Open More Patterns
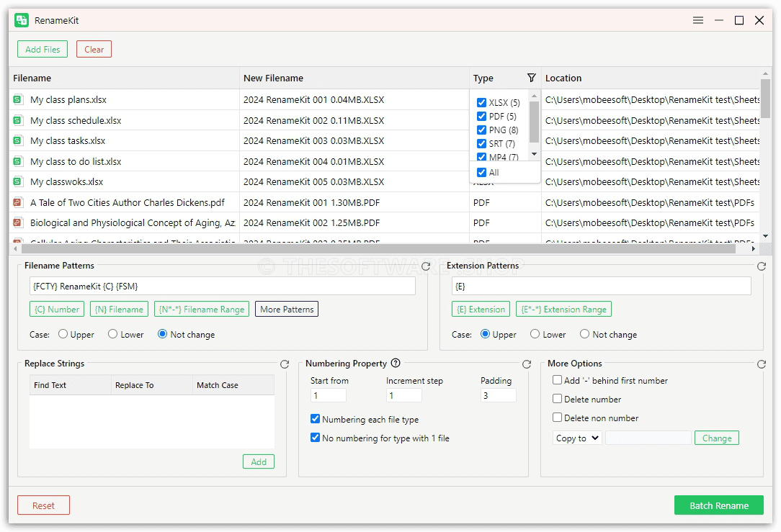The image size is (781, 532). pos(287,309)
